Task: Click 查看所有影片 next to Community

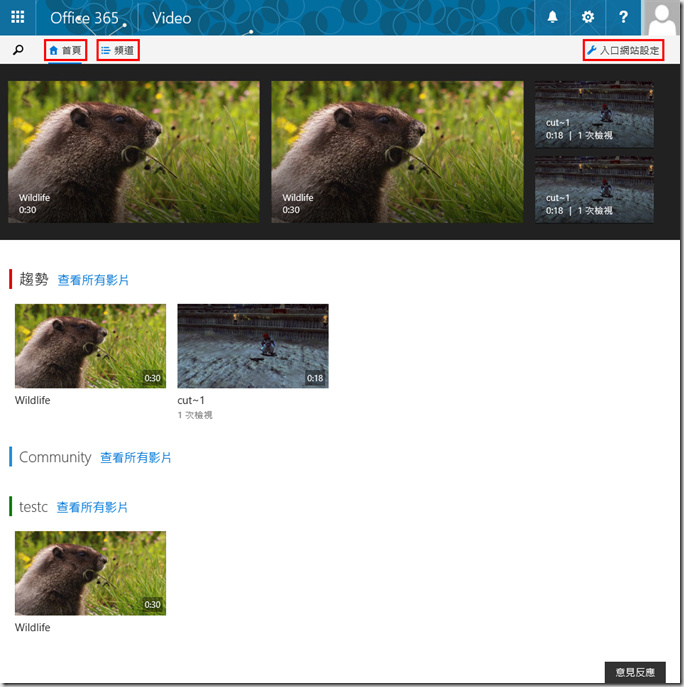Action: point(135,457)
